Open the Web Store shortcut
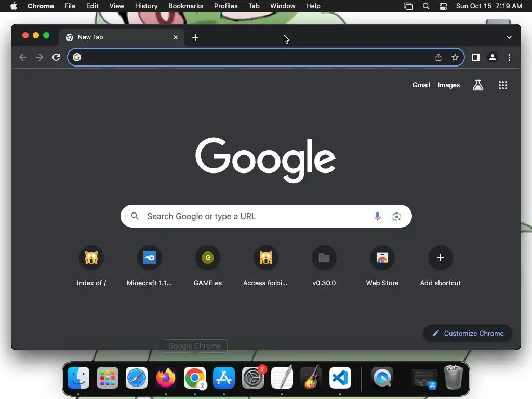 382,266
